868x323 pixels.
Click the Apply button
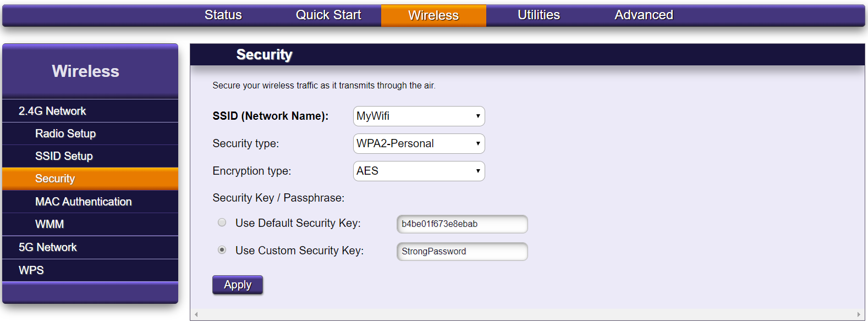[238, 285]
